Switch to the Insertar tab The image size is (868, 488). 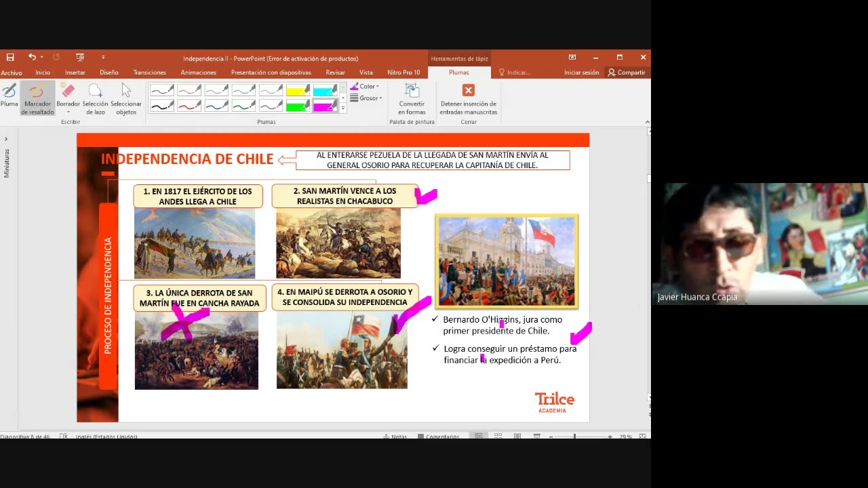click(x=75, y=73)
